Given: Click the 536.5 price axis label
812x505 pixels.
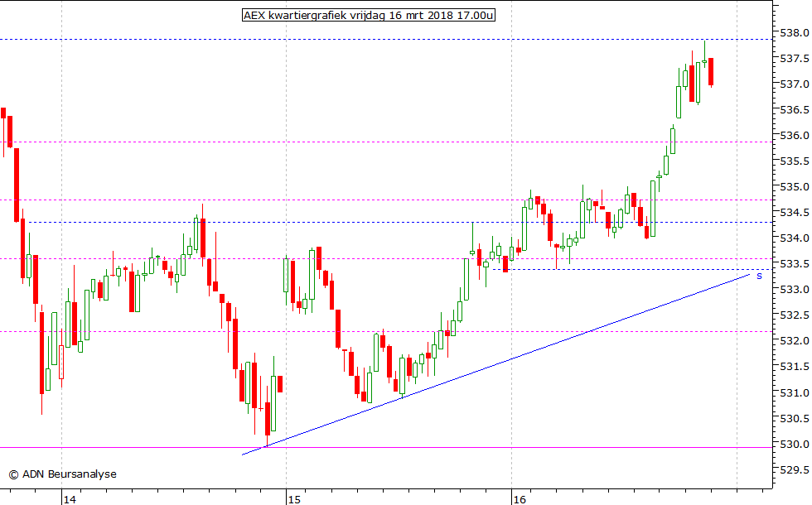Looking at the screenshot, I should (795, 109).
